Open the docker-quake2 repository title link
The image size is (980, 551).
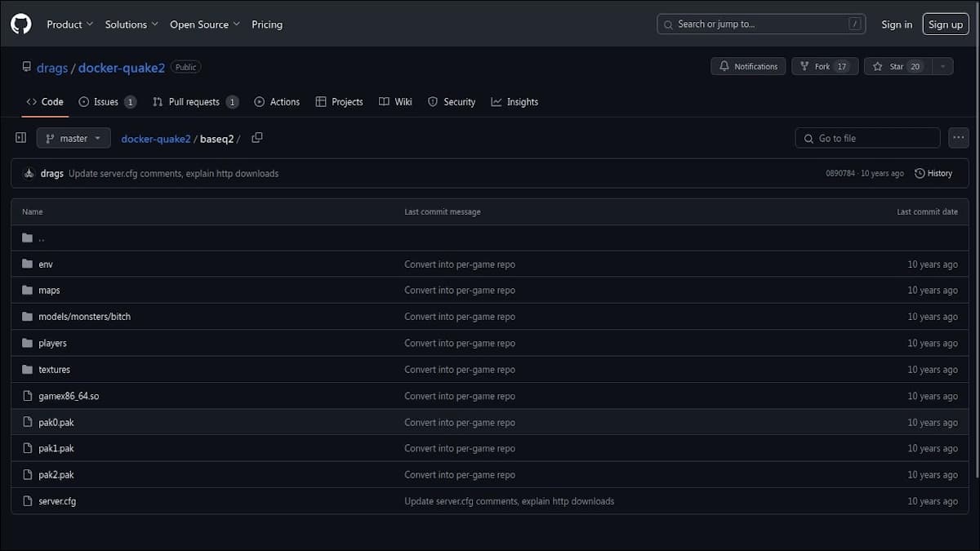coord(122,68)
